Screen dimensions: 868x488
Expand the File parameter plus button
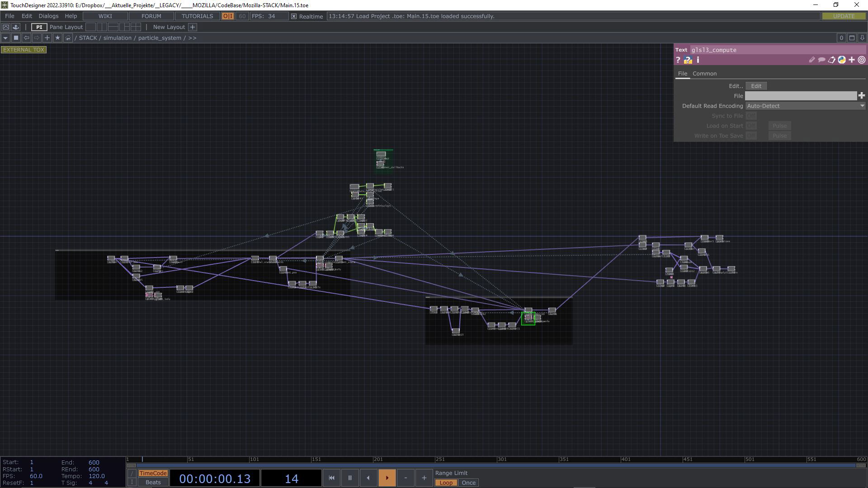tap(862, 96)
